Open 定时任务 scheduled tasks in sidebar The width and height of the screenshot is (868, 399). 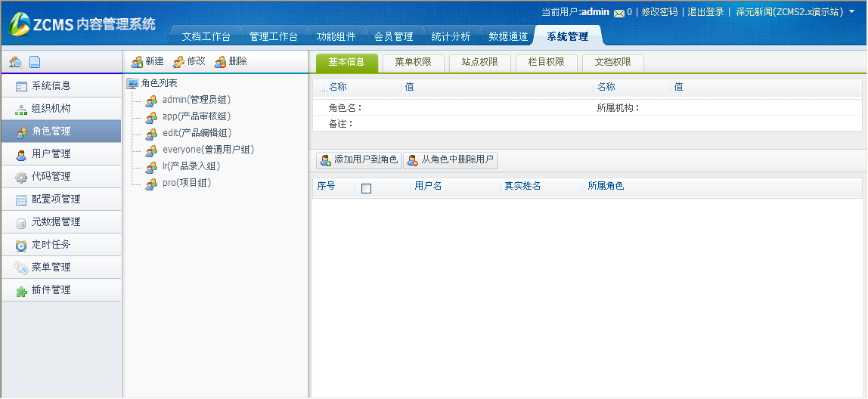51,245
